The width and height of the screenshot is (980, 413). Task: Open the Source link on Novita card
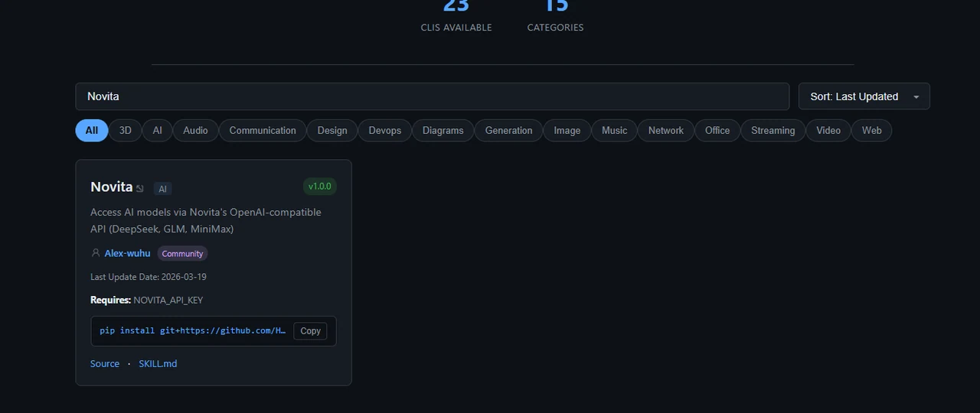pyautogui.click(x=105, y=364)
